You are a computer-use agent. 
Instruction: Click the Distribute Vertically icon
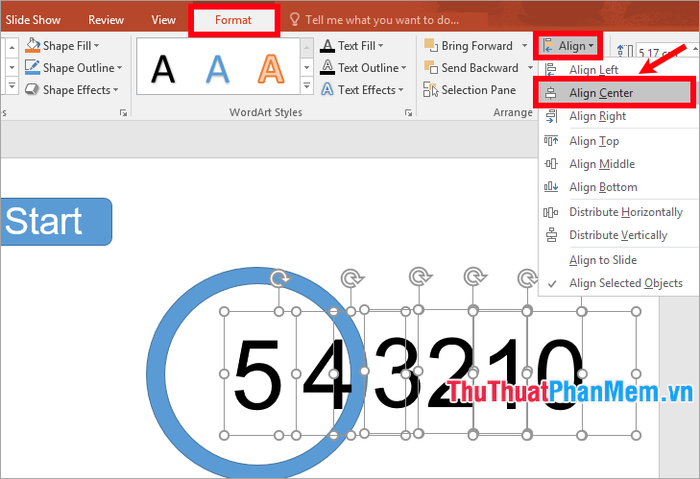click(x=551, y=235)
